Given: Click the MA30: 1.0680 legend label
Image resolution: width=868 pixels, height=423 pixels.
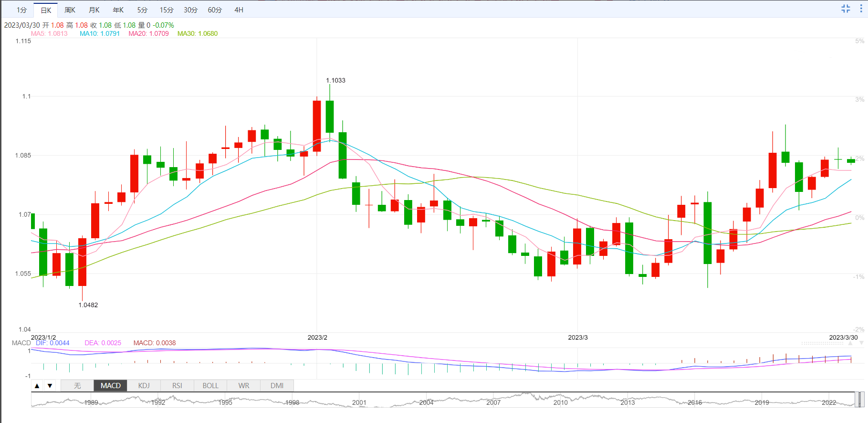Looking at the screenshot, I should click(x=198, y=33).
